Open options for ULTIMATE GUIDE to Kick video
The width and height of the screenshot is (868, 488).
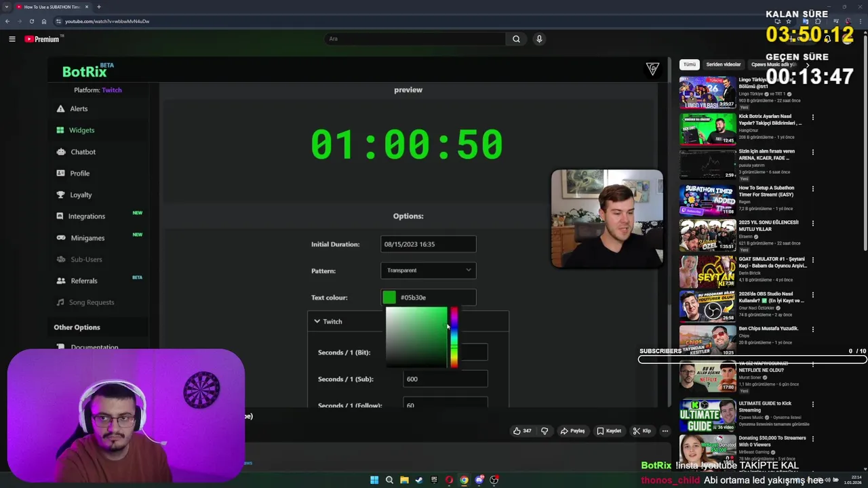point(812,405)
